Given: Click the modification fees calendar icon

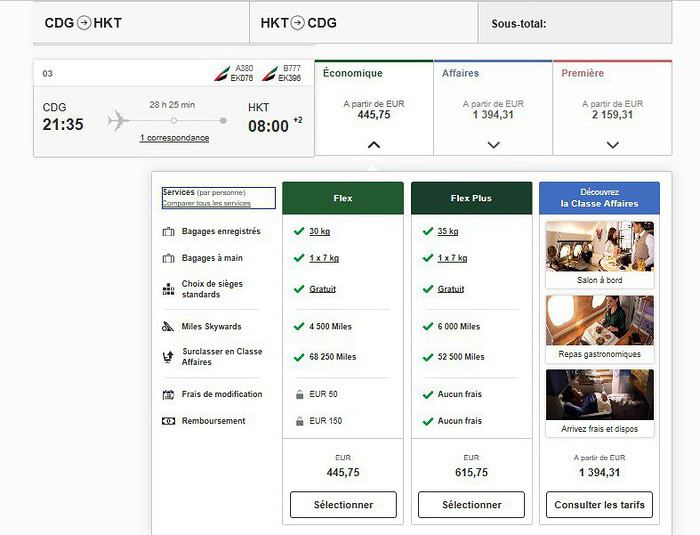Looking at the screenshot, I should point(168,394).
